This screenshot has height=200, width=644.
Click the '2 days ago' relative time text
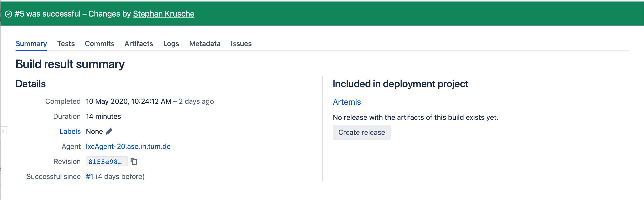click(x=196, y=101)
